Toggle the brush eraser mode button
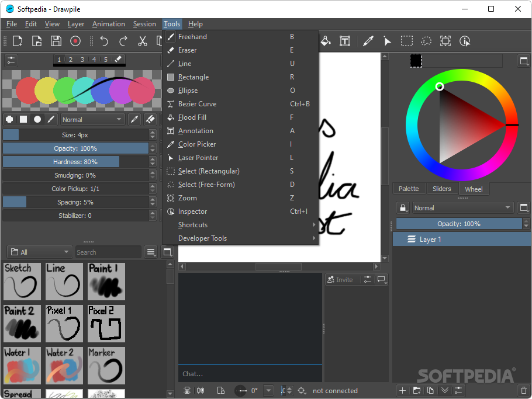This screenshot has width=532, height=399. [x=150, y=119]
